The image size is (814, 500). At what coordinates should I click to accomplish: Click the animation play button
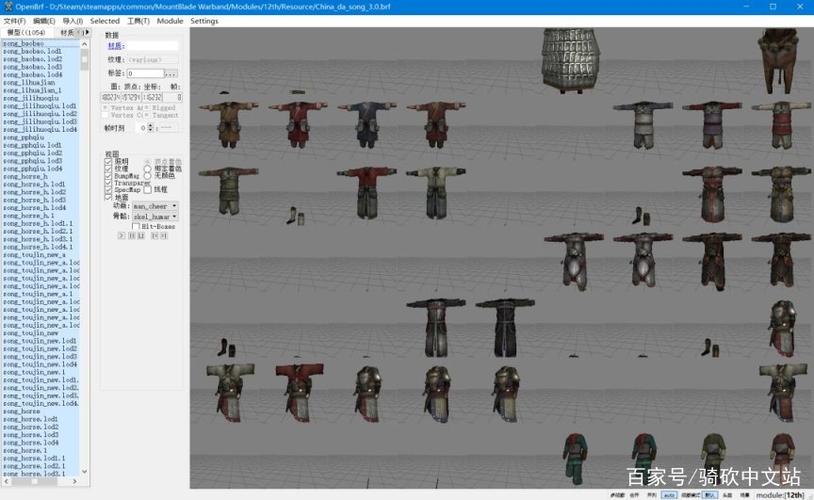pyautogui.click(x=121, y=236)
